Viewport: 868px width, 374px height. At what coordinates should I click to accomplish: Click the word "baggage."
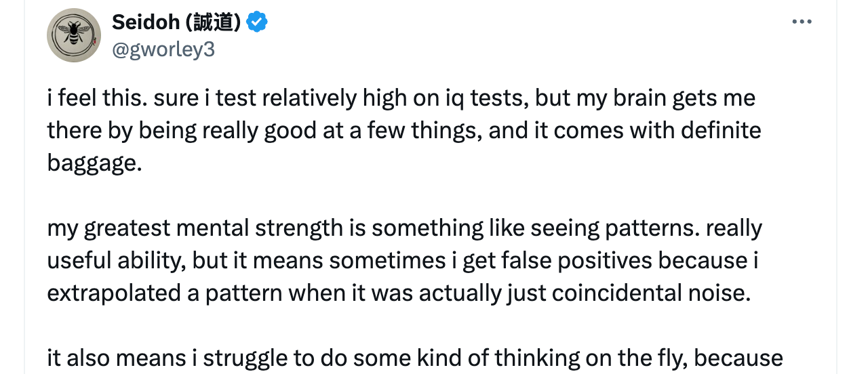(94, 162)
